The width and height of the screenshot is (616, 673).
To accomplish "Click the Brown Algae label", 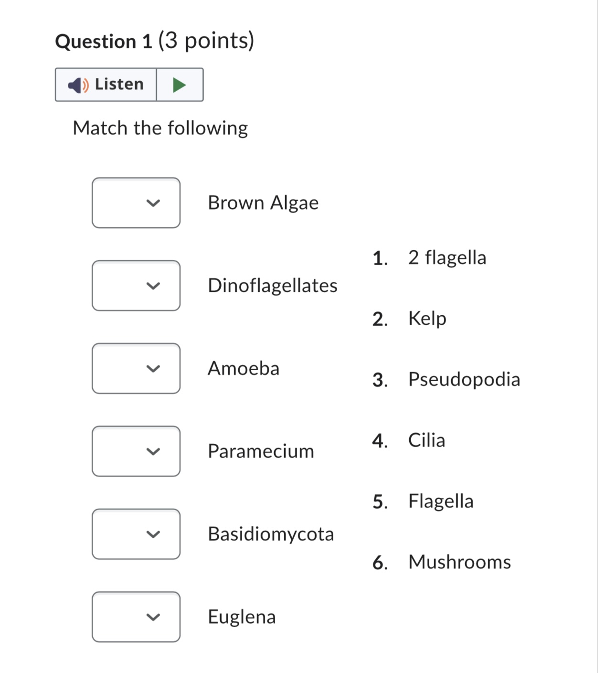I will click(263, 203).
